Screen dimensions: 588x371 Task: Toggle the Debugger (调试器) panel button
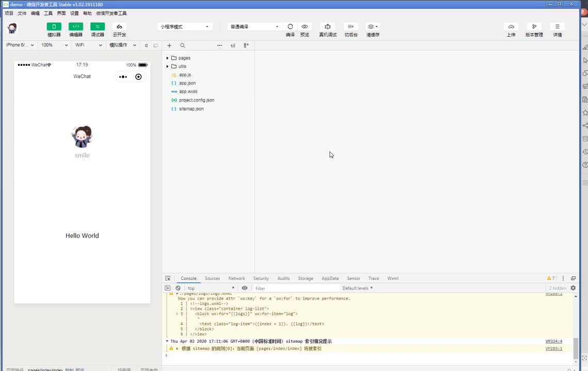(97, 27)
